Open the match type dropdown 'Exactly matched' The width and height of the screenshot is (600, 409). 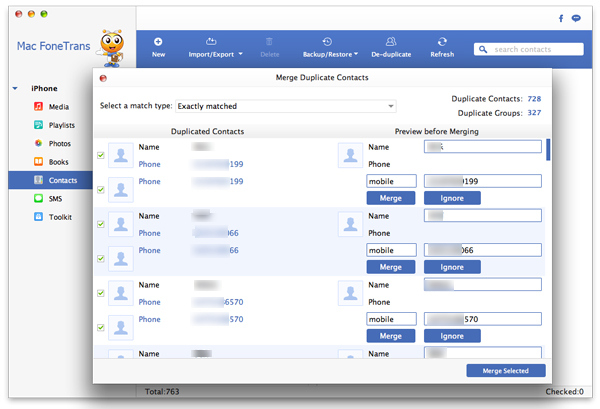tap(286, 106)
